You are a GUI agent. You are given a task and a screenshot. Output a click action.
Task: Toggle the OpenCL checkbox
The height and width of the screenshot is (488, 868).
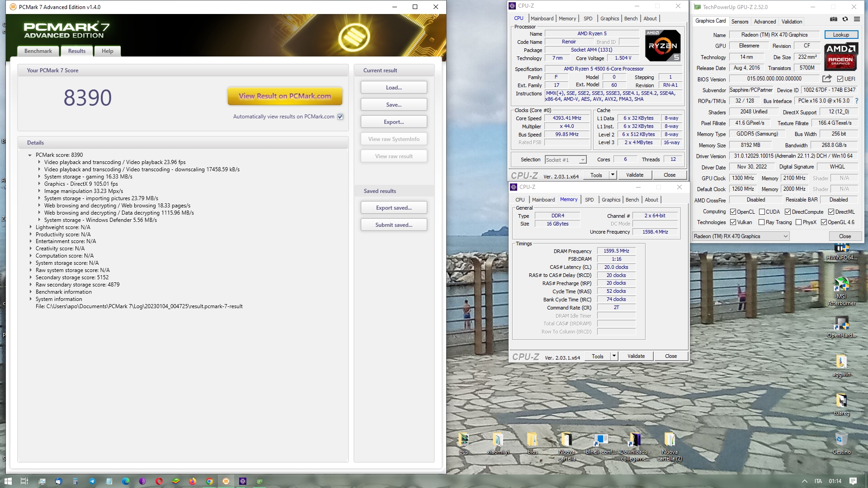click(733, 211)
